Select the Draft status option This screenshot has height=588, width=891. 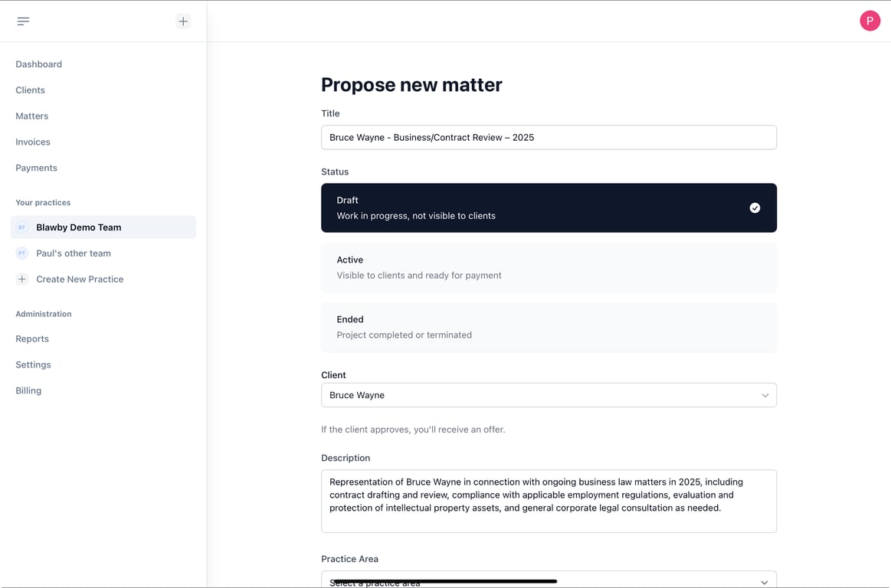point(536,207)
